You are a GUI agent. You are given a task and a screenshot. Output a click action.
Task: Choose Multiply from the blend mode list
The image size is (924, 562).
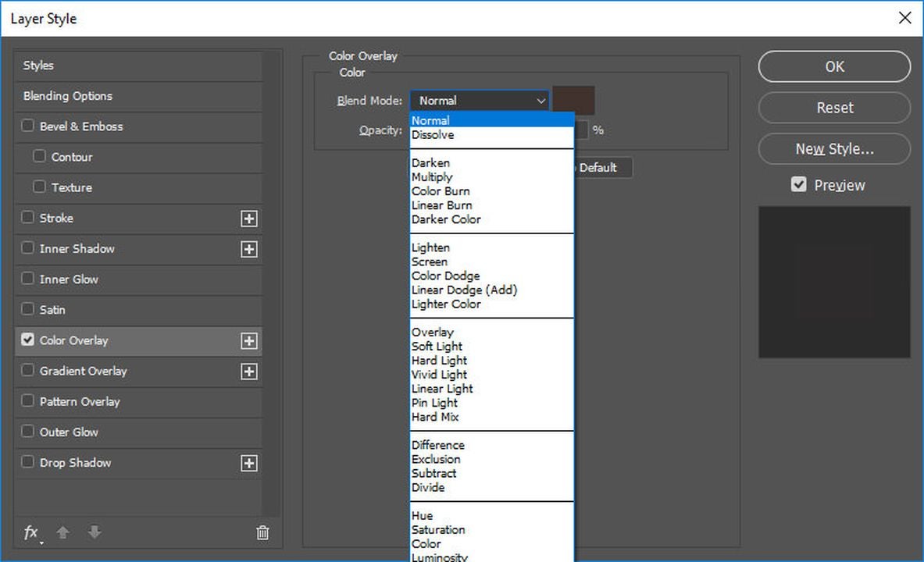pos(432,177)
